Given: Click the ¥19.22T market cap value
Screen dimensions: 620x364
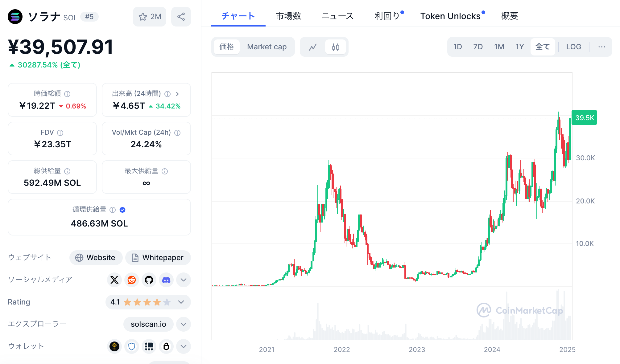Looking at the screenshot, I should click(x=37, y=106).
